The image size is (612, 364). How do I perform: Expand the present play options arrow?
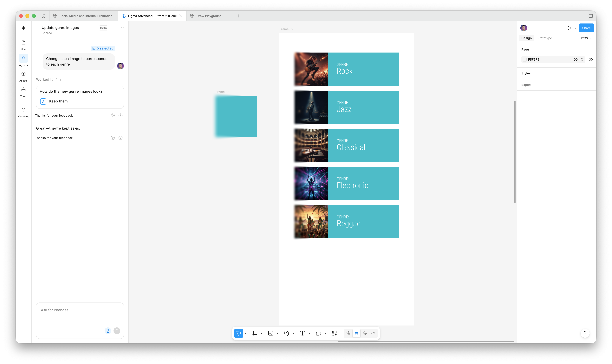coord(576,28)
